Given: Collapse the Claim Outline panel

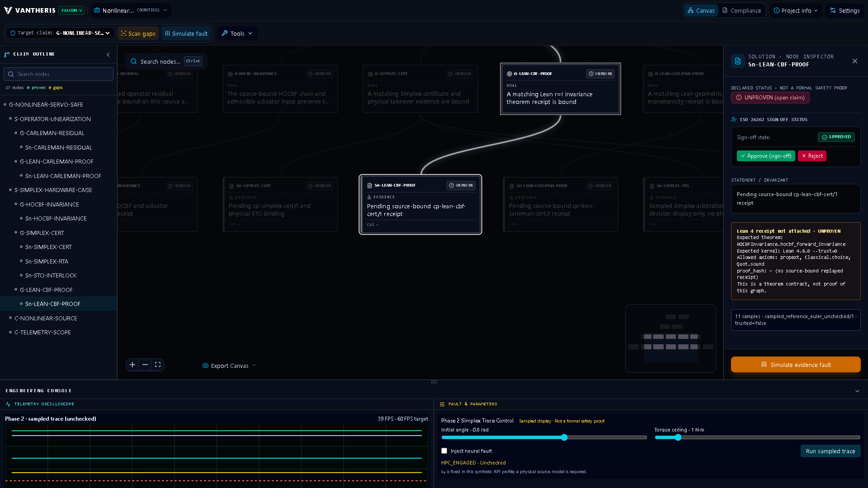Looking at the screenshot, I should (108, 55).
